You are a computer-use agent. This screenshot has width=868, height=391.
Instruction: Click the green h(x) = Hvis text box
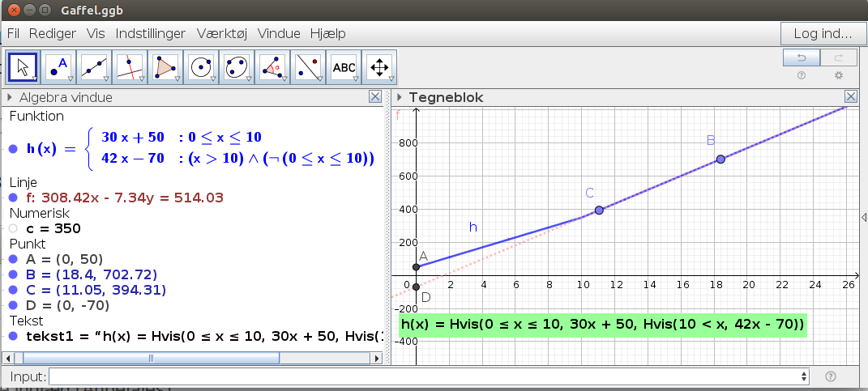tap(602, 325)
